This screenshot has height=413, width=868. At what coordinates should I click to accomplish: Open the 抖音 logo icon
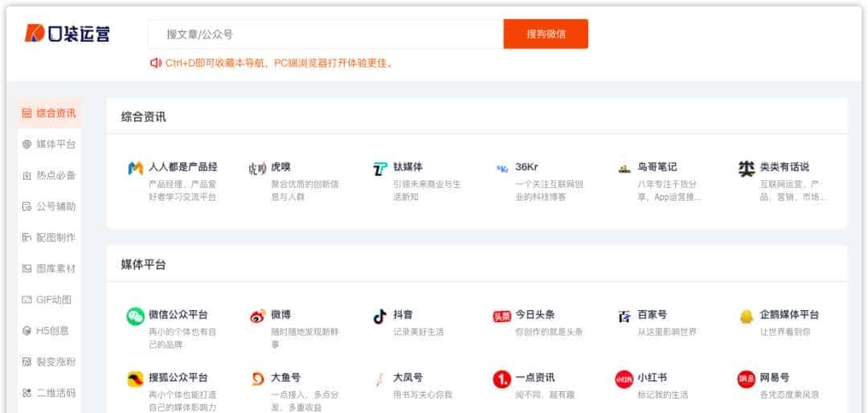(379, 316)
